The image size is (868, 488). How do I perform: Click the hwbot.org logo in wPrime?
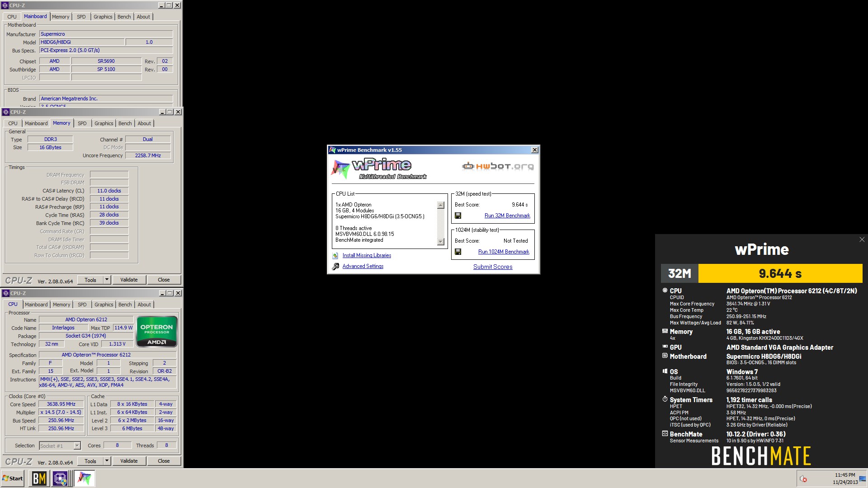click(498, 166)
